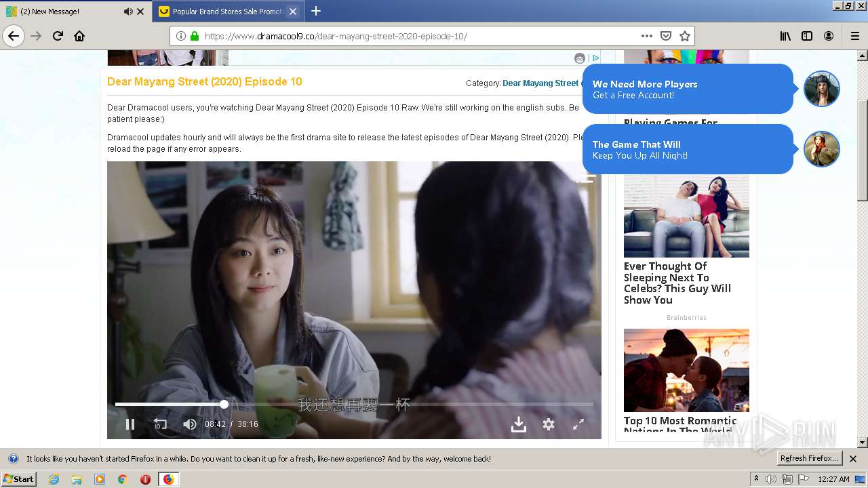Open the system tray volume icon
Image resolution: width=868 pixels, height=488 pixels.
click(772, 479)
